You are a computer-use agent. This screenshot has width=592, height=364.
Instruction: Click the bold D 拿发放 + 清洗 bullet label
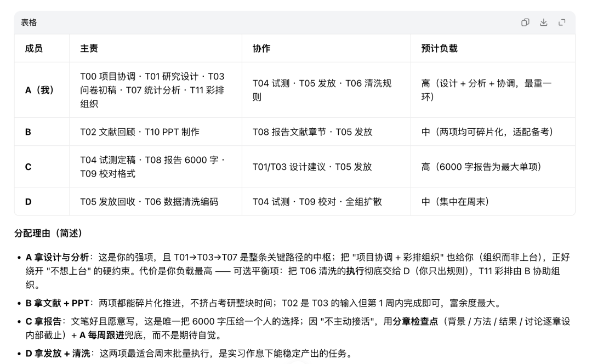(x=58, y=354)
